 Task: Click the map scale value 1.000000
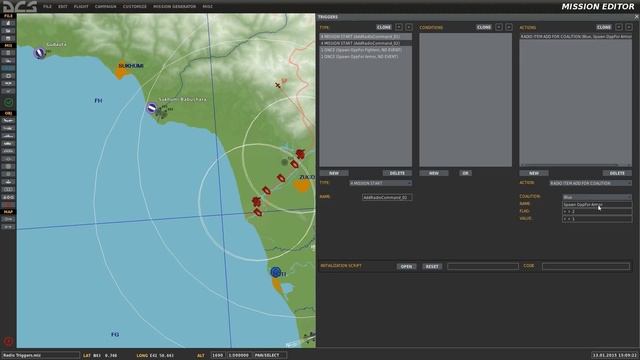tap(239, 355)
